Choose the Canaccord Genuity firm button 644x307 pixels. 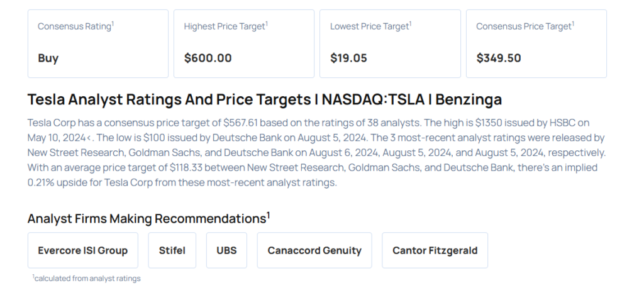tap(314, 250)
